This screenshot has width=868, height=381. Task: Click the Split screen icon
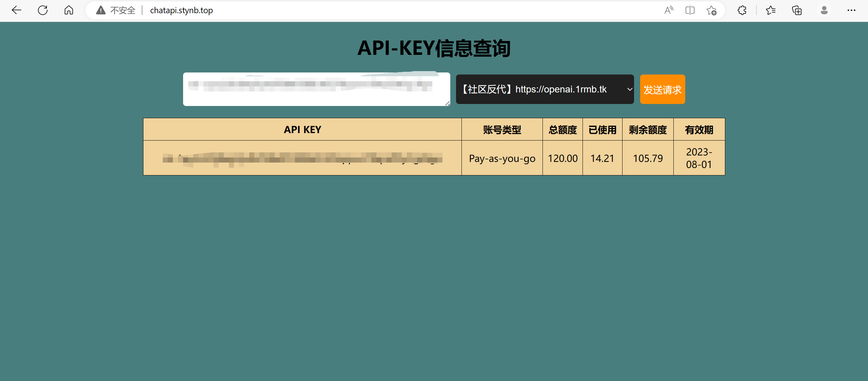point(690,10)
